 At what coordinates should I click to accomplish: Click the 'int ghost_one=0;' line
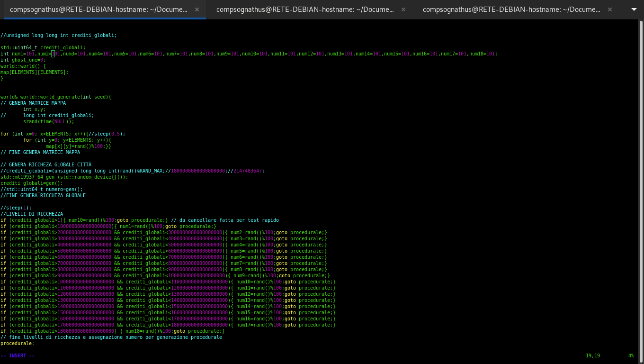point(23,60)
